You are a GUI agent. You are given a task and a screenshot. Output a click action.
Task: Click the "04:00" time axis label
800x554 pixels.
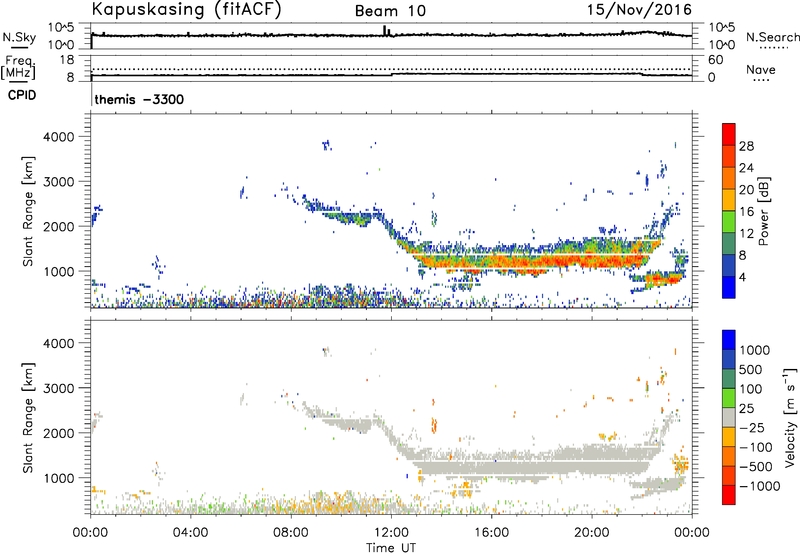click(x=191, y=533)
